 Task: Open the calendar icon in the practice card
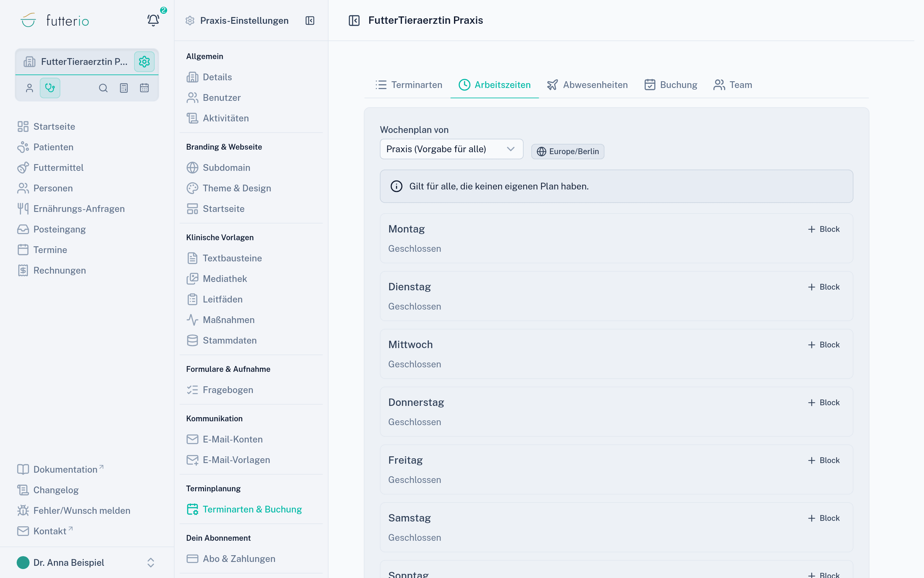point(144,88)
